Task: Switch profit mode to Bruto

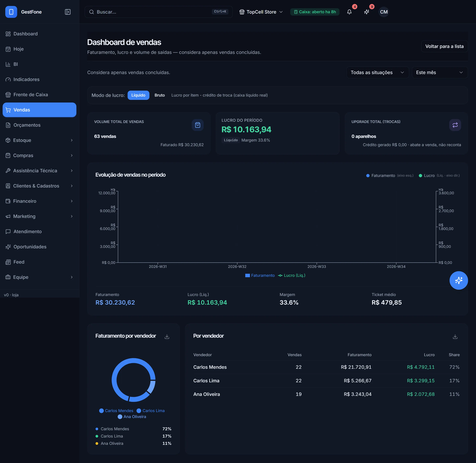Action: pos(160,95)
